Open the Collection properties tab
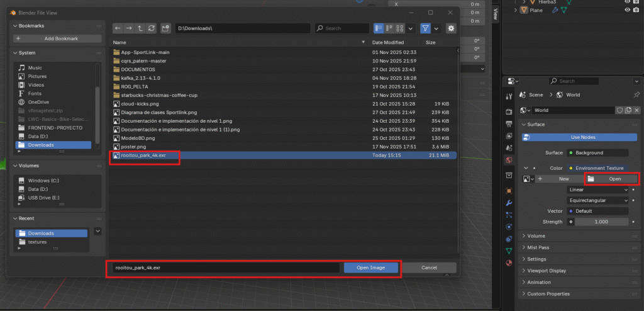The width and height of the screenshot is (644, 311). pos(509,175)
